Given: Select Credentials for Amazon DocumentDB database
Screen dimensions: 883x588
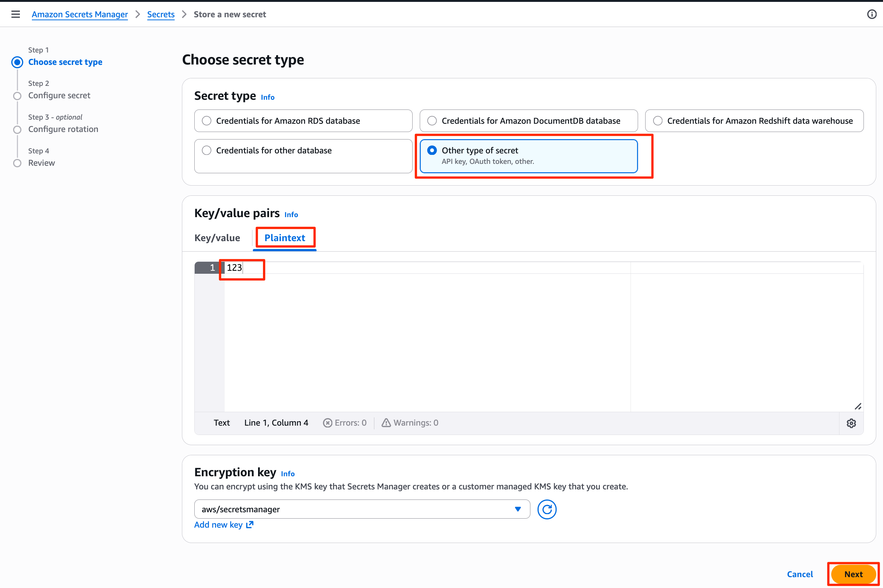Looking at the screenshot, I should click(x=529, y=121).
